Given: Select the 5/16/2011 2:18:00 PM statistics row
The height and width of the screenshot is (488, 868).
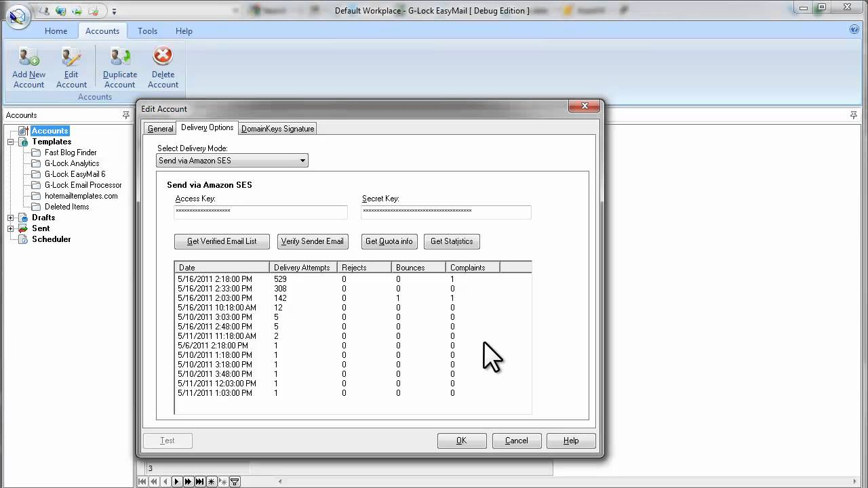Looking at the screenshot, I should (353, 279).
